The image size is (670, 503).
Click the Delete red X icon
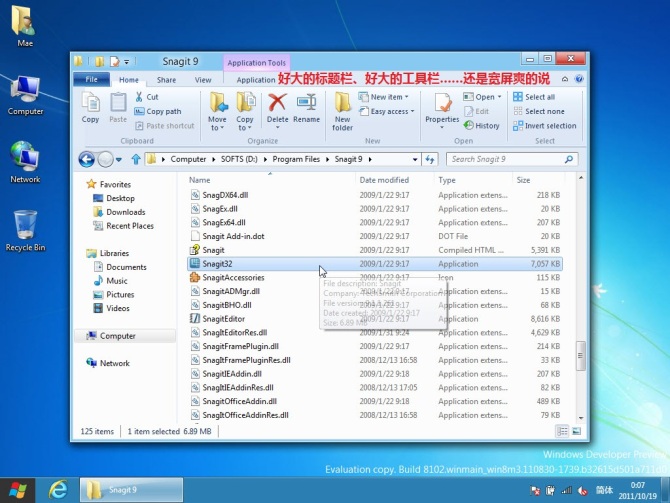[277, 103]
